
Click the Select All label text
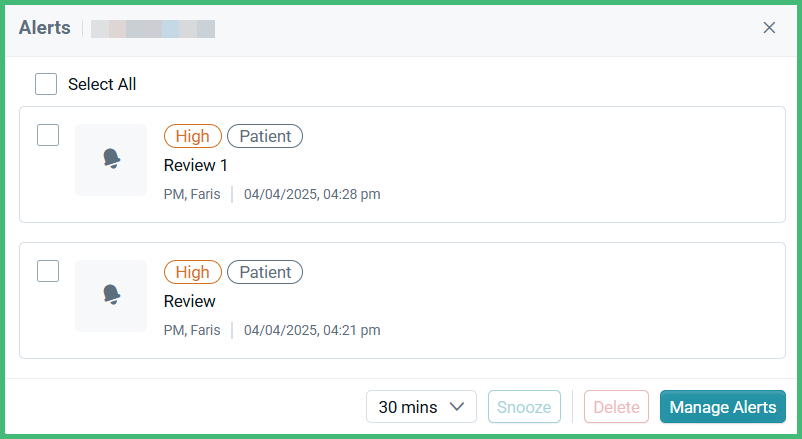click(x=102, y=84)
